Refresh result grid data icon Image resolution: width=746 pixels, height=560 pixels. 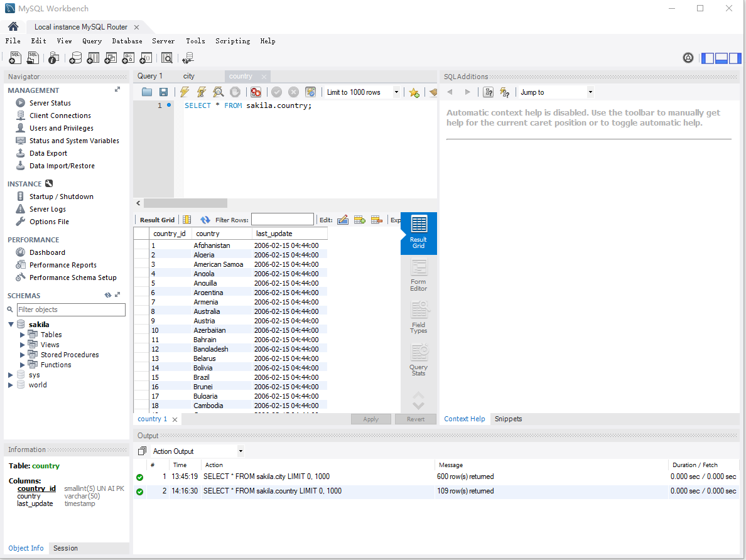[205, 220]
